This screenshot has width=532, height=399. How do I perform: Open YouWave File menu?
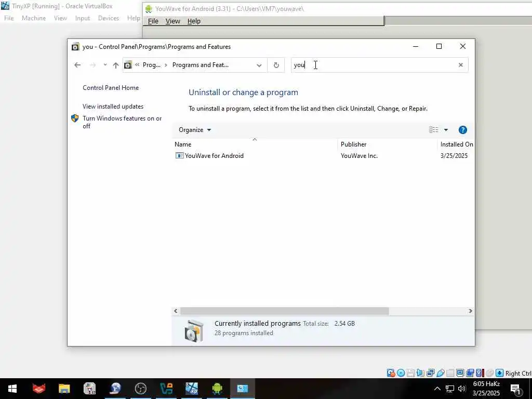click(x=153, y=21)
